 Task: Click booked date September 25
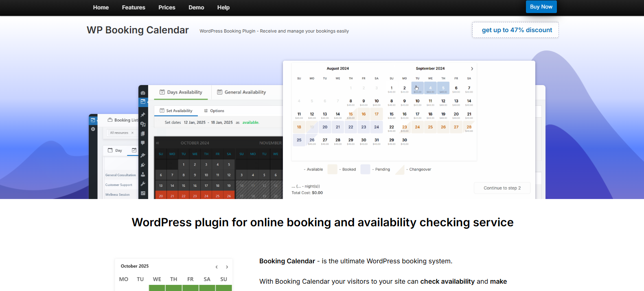tap(430, 127)
